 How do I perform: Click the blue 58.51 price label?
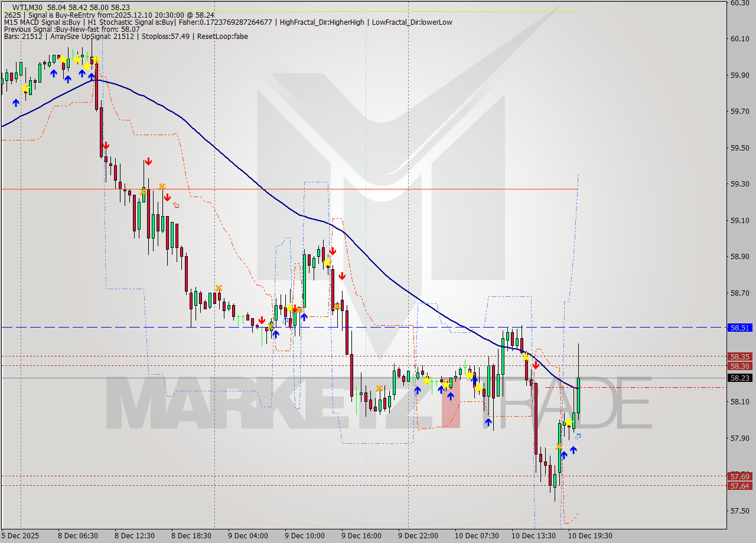(741, 327)
